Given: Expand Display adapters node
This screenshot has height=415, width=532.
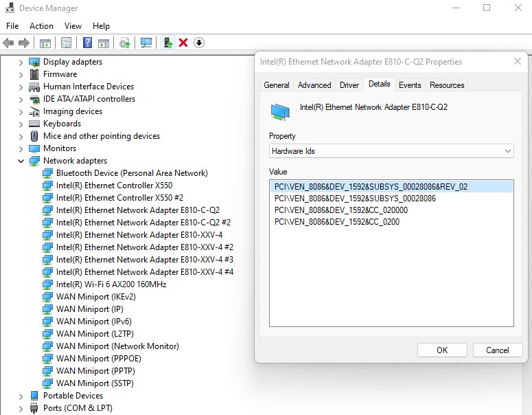Looking at the screenshot, I should coord(21,63).
